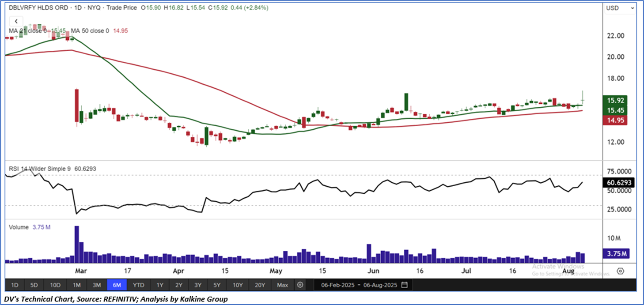Click the target icon at the chart's corner
644x305 pixels.
620,271
